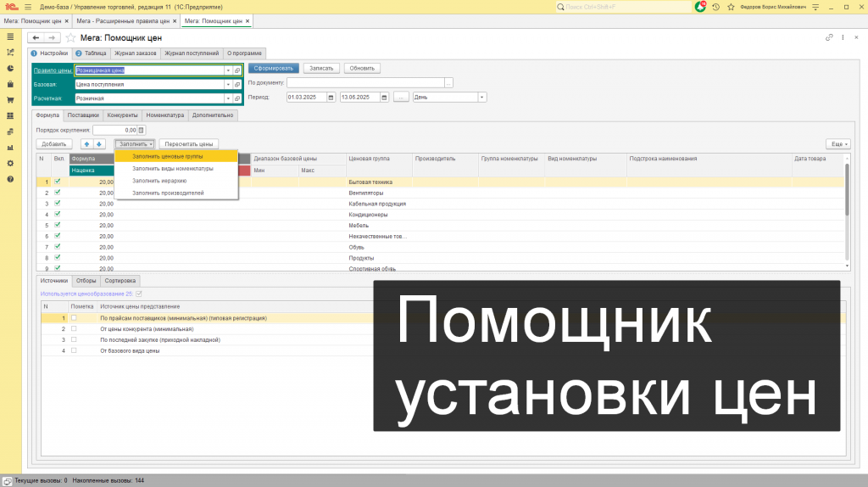Open the shopping cart section in sidebar

pyautogui.click(x=10, y=100)
